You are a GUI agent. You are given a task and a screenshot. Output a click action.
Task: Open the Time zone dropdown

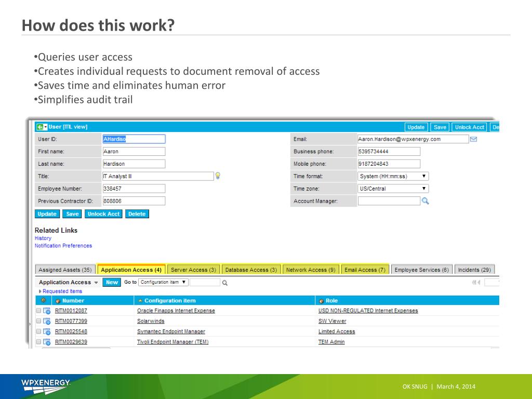point(393,189)
